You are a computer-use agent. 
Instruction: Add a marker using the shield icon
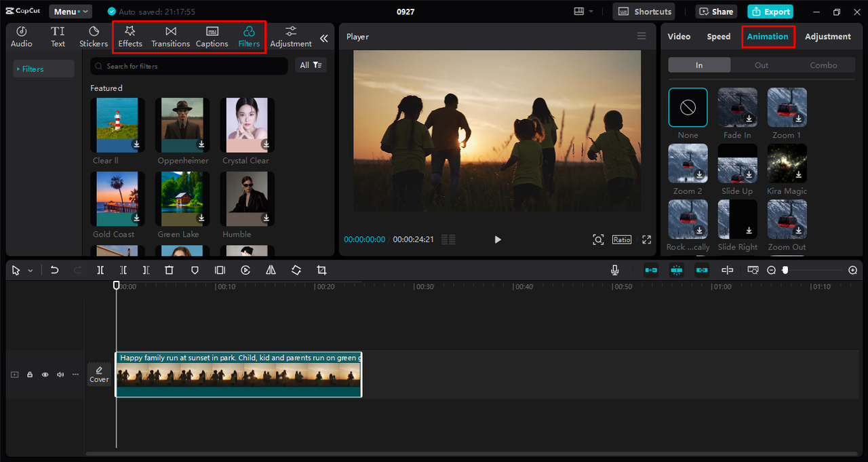195,270
